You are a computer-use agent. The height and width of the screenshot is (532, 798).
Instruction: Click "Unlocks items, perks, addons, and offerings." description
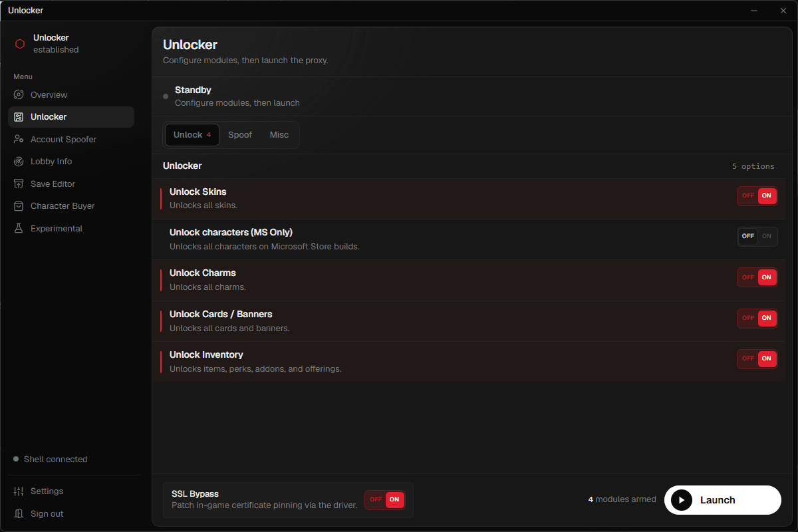click(255, 368)
